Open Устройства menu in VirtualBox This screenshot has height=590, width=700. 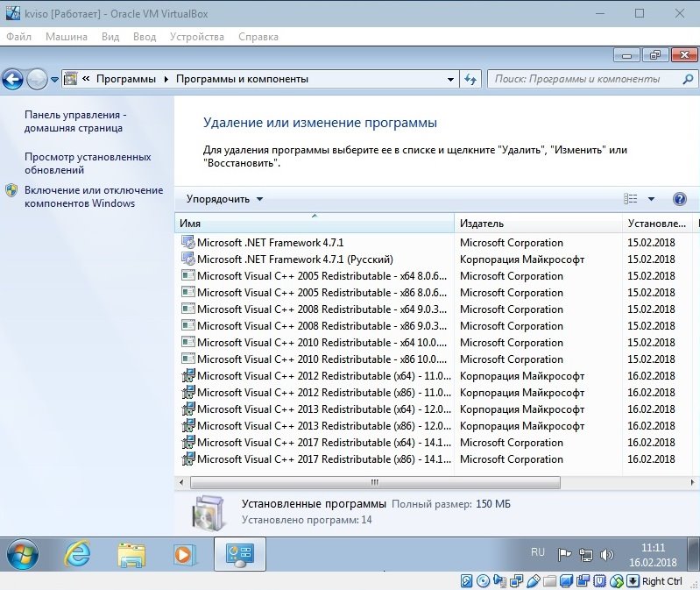click(197, 37)
